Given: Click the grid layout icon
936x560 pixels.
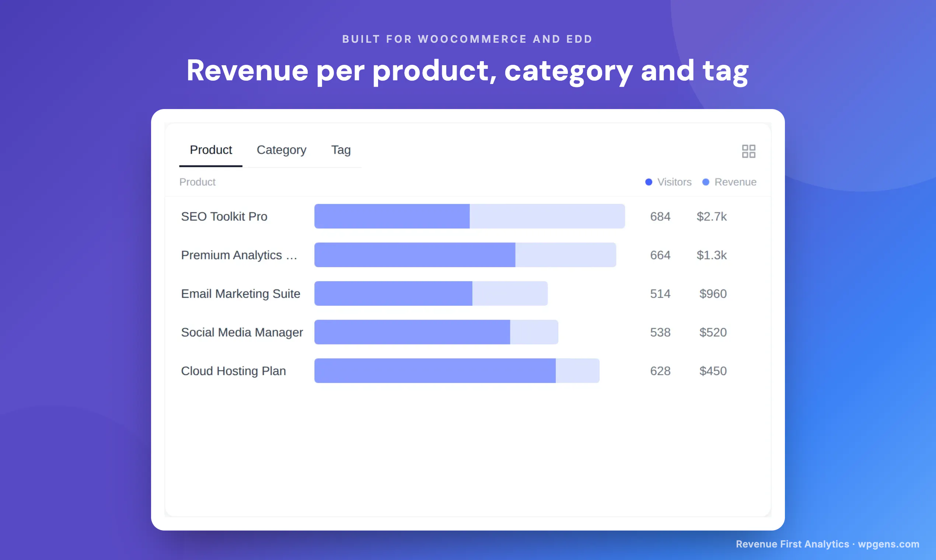Looking at the screenshot, I should pyautogui.click(x=748, y=151).
